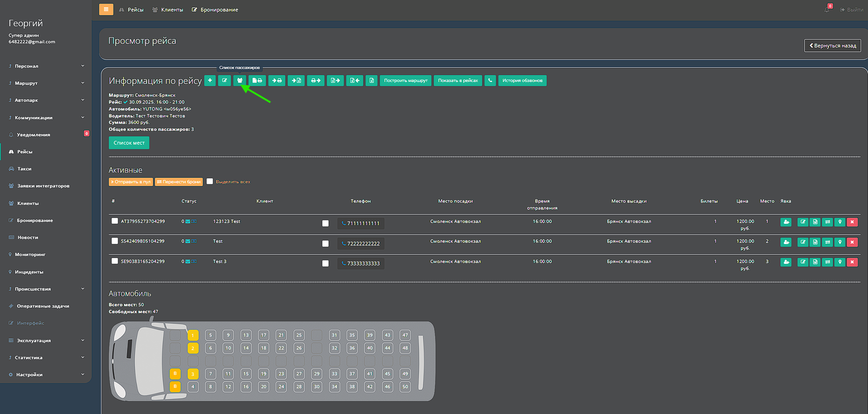Tick the checkbox next to phone 73333333333
The height and width of the screenshot is (414, 868).
325,263
